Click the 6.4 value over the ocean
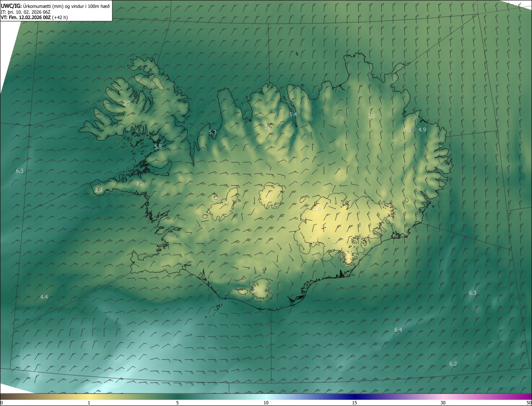Viewport: 532px width, 406px height. click(x=398, y=330)
